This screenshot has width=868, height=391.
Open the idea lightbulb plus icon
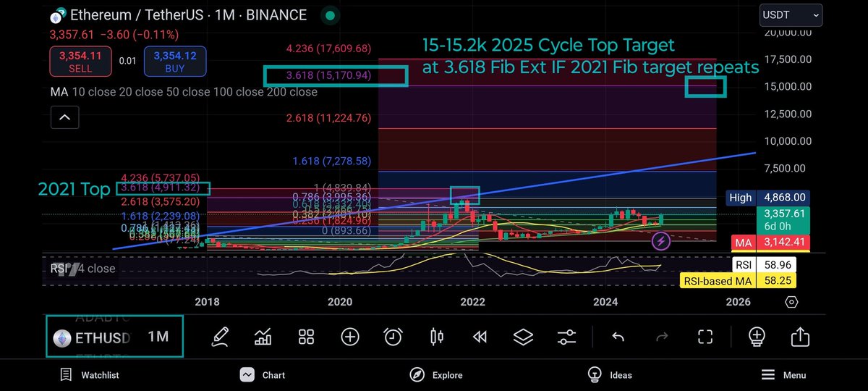757,337
